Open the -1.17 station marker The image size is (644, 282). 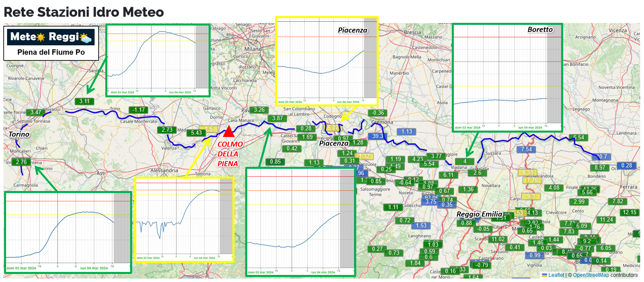coord(139,110)
